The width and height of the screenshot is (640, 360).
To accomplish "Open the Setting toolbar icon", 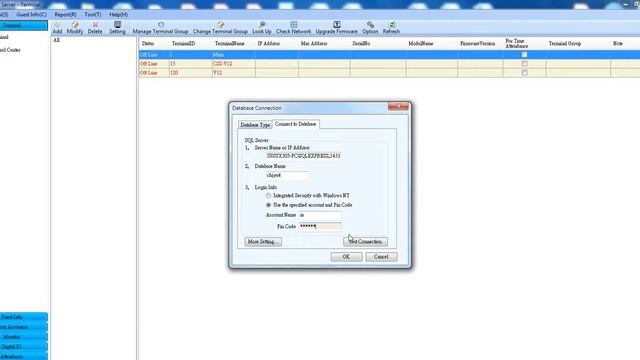I will click(117, 28).
